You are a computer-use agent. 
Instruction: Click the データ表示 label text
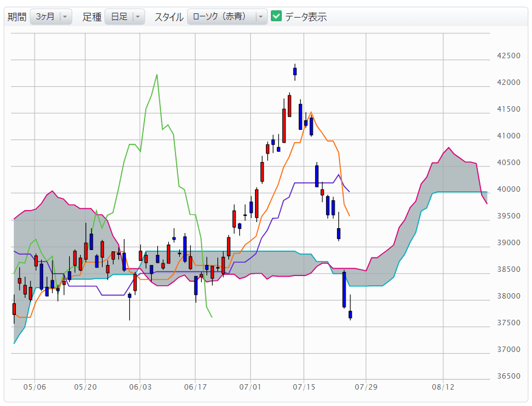pos(305,16)
